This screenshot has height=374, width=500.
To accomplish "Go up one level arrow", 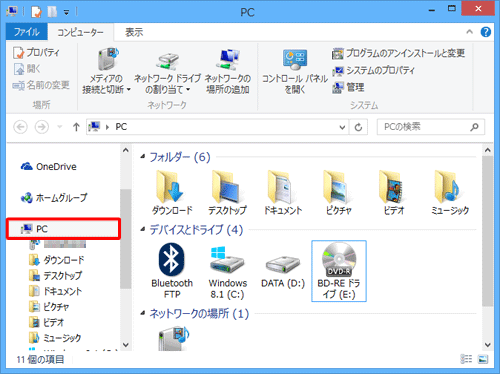I will 76,127.
